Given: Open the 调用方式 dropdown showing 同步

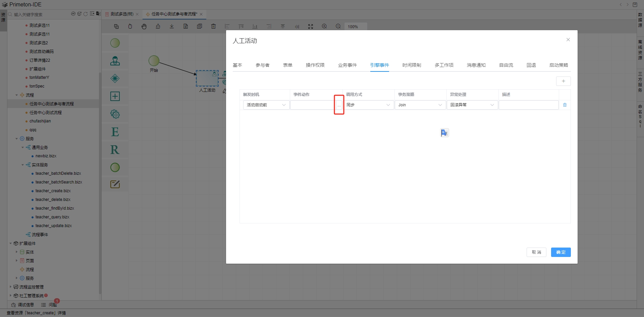Looking at the screenshot, I should click(368, 105).
